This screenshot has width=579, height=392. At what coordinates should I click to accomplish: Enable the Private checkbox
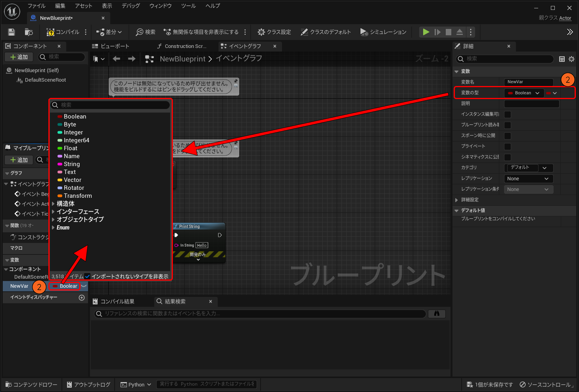(508, 147)
